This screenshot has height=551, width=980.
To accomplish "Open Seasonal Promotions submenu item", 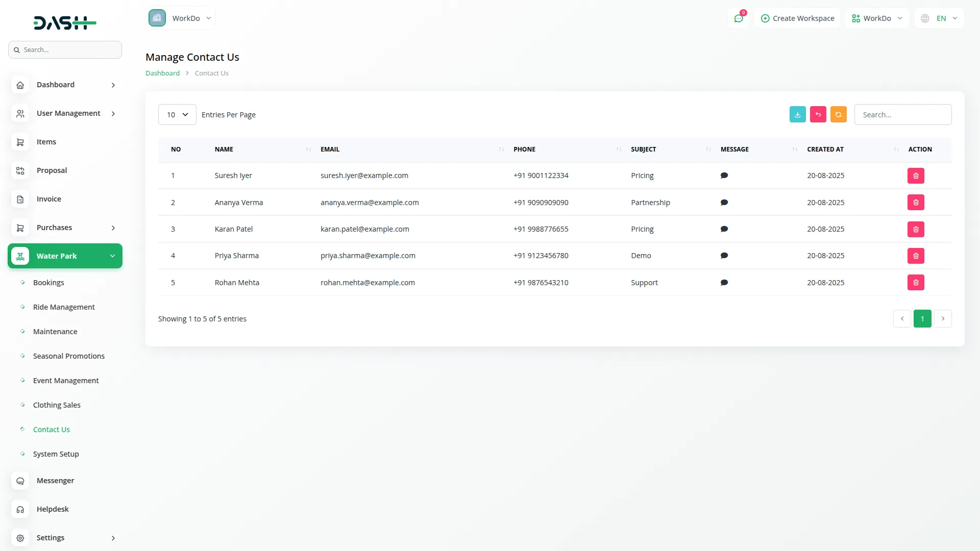I will pos(69,356).
